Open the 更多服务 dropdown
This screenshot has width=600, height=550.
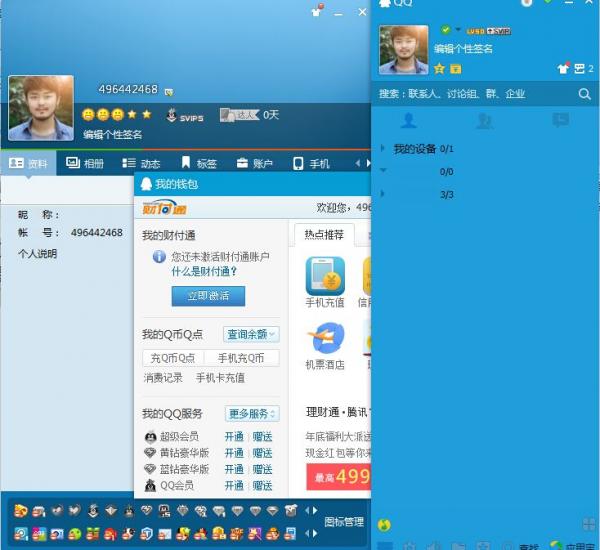[252, 413]
